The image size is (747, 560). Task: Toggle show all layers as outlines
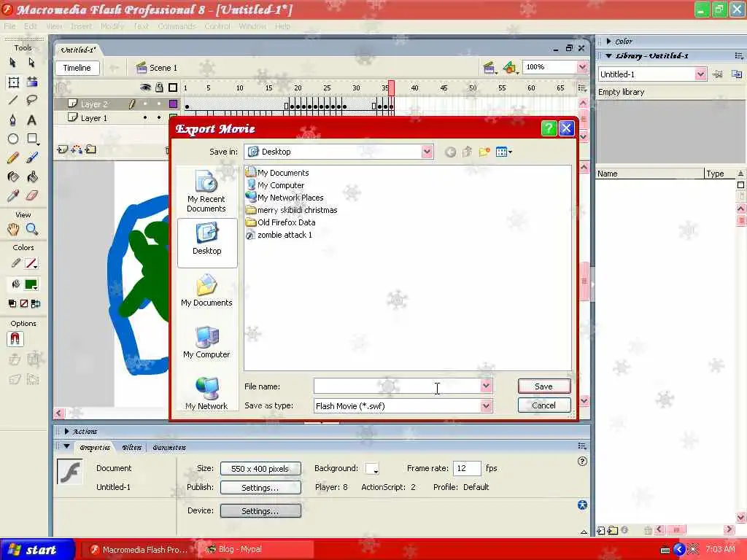coord(173,87)
